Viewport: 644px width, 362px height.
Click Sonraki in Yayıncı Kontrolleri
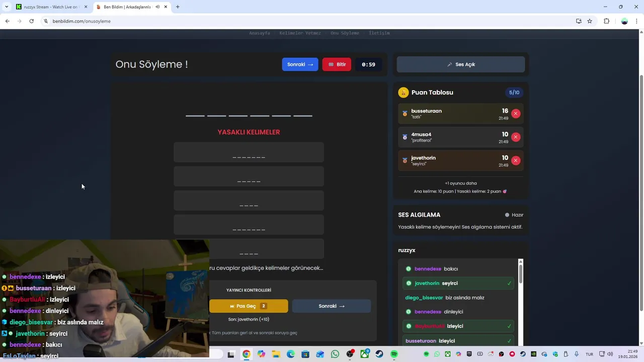coord(331,306)
